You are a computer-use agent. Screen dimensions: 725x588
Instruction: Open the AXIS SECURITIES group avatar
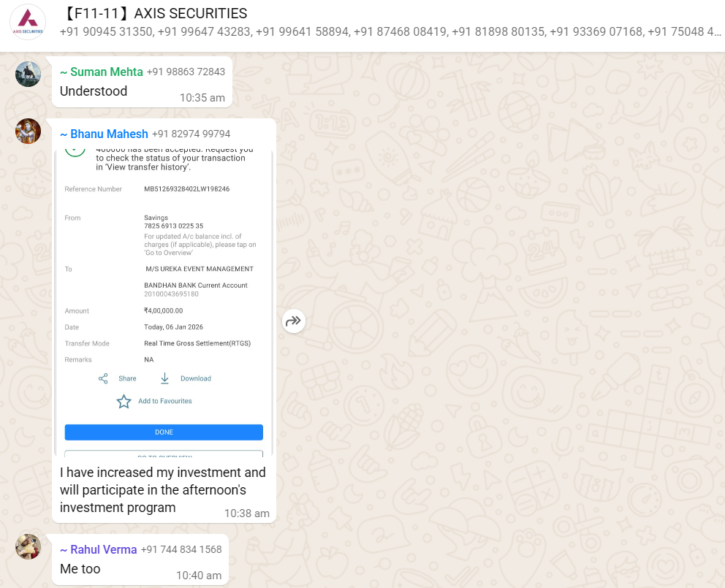pyautogui.click(x=27, y=22)
